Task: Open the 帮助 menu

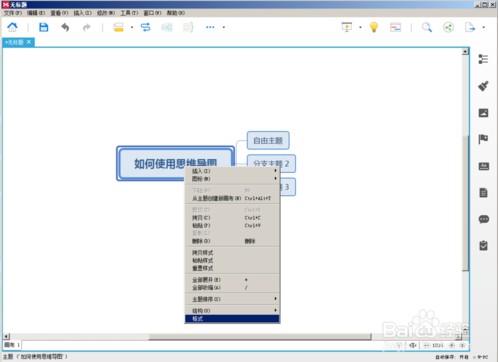Action: point(176,13)
